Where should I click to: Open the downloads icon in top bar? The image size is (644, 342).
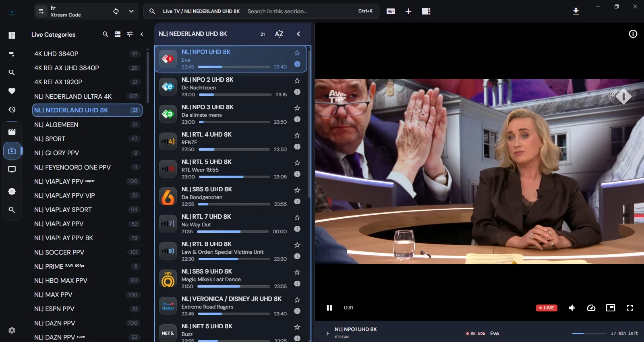pos(576,11)
